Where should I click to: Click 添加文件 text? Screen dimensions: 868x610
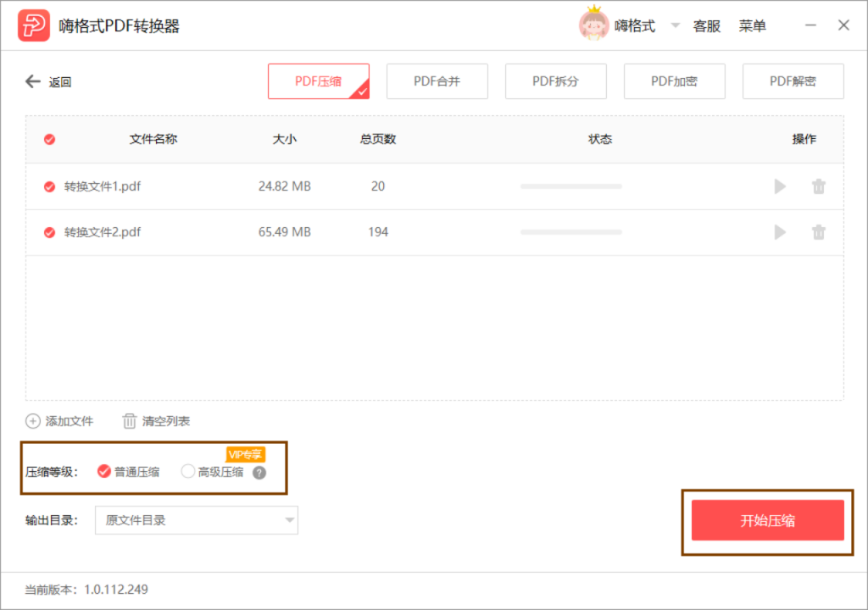click(70, 421)
